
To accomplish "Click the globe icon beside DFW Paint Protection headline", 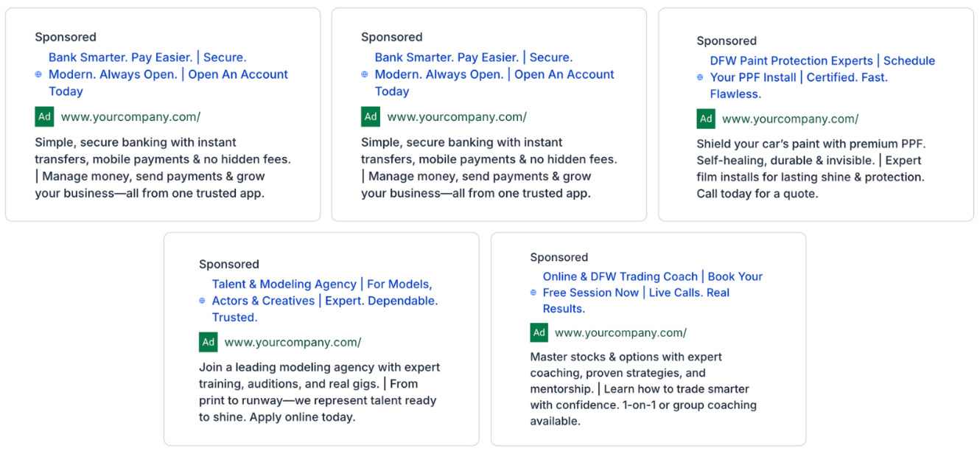I will tap(701, 77).
